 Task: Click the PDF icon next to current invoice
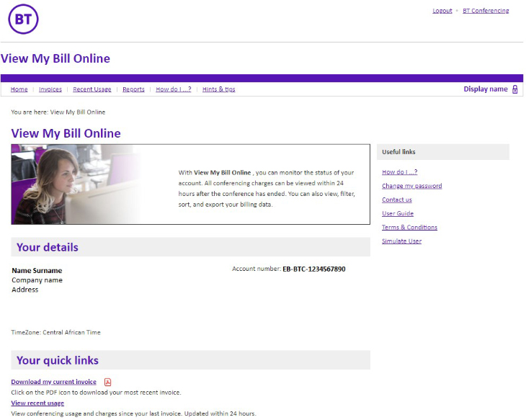pos(107,382)
